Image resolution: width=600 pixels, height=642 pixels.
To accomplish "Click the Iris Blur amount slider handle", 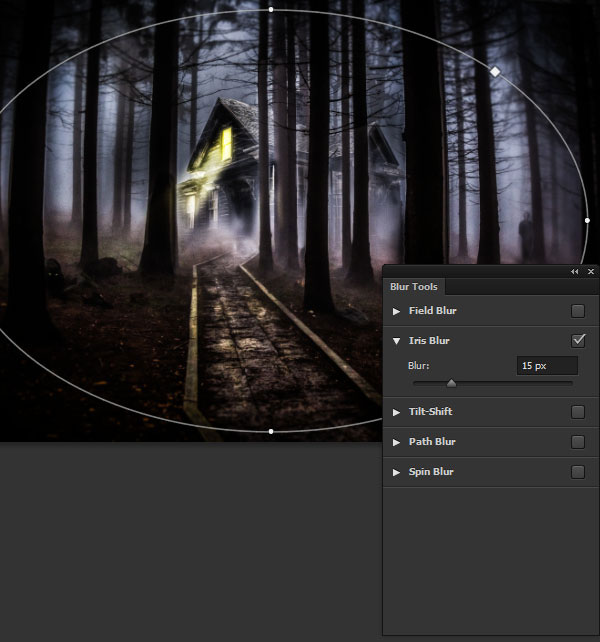I will [451, 383].
